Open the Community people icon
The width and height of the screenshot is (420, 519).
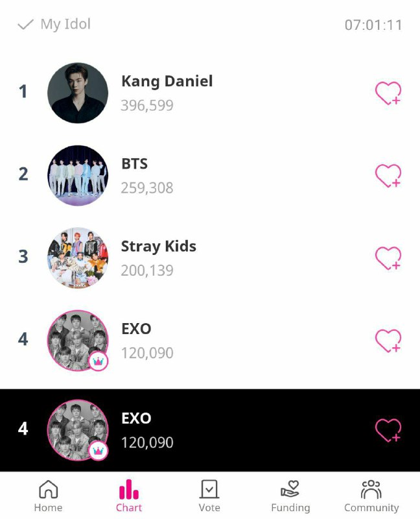(x=371, y=489)
